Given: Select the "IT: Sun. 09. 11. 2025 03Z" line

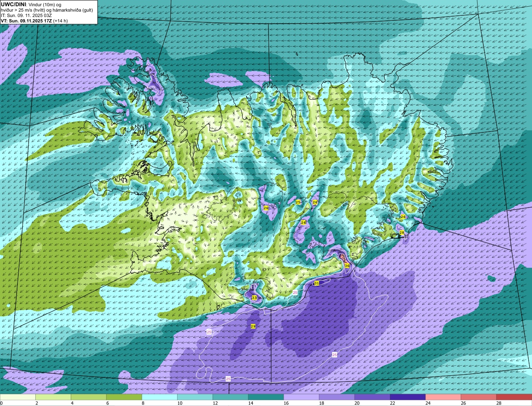Looking at the screenshot, I should tap(26, 15).
